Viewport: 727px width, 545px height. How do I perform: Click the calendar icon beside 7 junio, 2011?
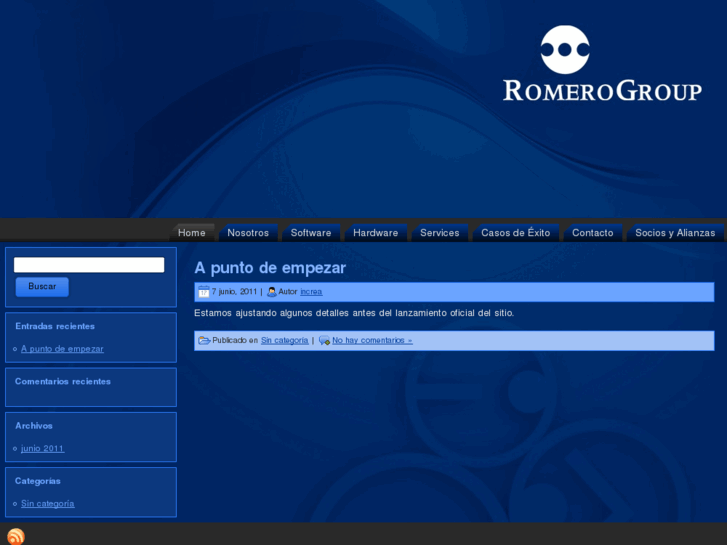(204, 292)
